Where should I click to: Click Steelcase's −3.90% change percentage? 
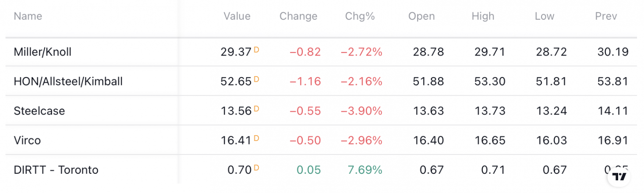[x=361, y=111]
